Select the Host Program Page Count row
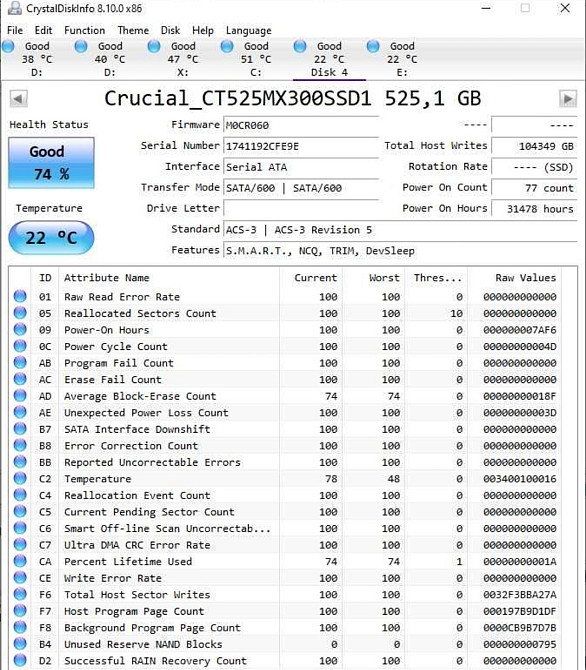The width and height of the screenshot is (586, 670). tap(285, 611)
